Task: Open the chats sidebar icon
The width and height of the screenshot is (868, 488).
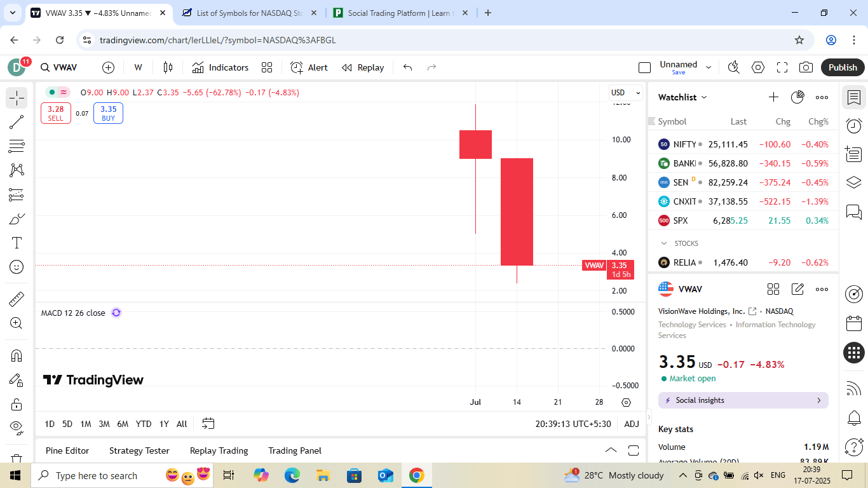Action: coord(854,212)
